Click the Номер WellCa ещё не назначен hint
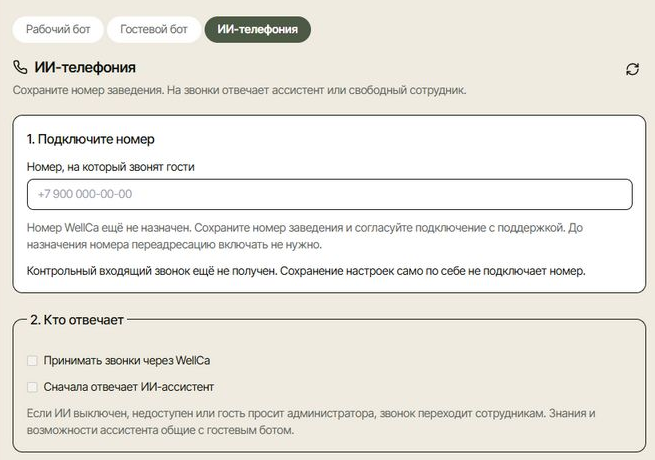 tap(305, 236)
